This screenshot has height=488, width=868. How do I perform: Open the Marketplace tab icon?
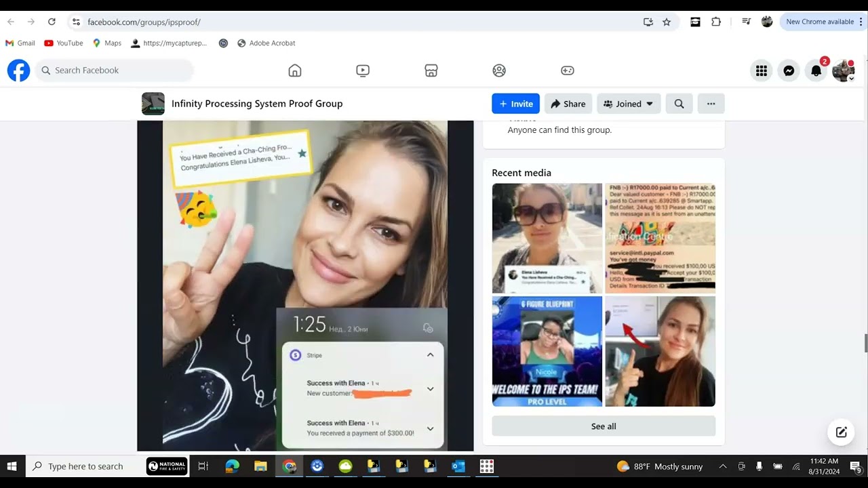click(x=431, y=70)
